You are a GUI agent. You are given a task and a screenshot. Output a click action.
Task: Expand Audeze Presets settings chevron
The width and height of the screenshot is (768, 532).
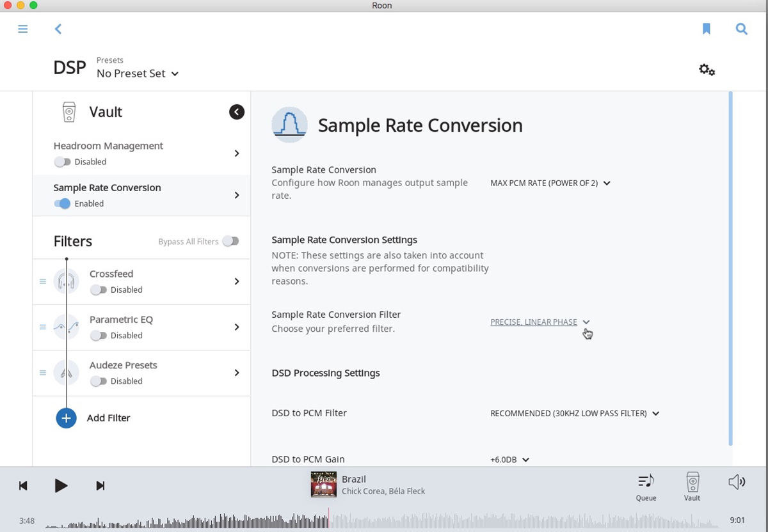pos(237,373)
